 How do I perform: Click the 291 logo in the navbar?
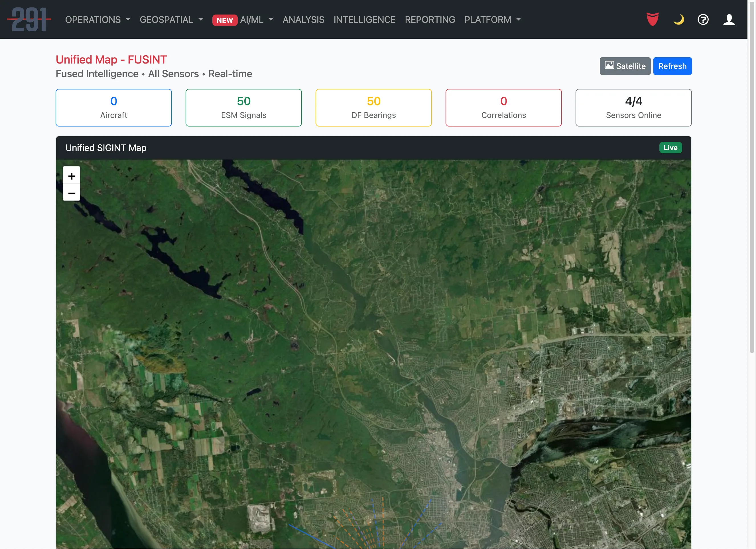click(29, 19)
